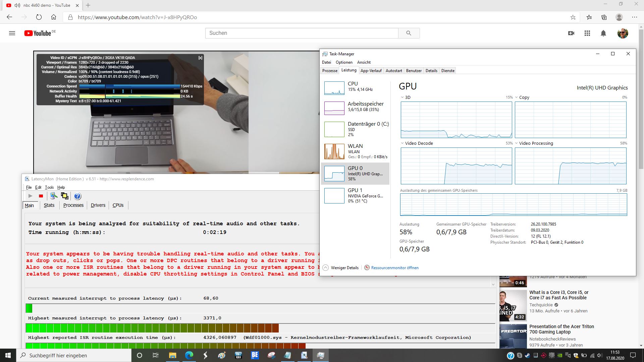Click Ressourcenmonitor öffnen link
The height and width of the screenshot is (362, 644).
[x=394, y=268]
